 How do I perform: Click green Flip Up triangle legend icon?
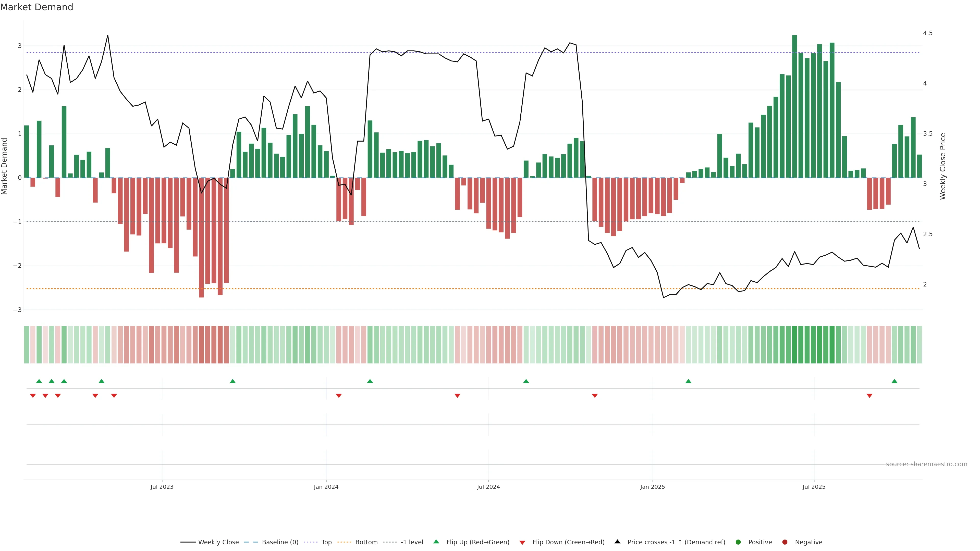pyautogui.click(x=436, y=542)
